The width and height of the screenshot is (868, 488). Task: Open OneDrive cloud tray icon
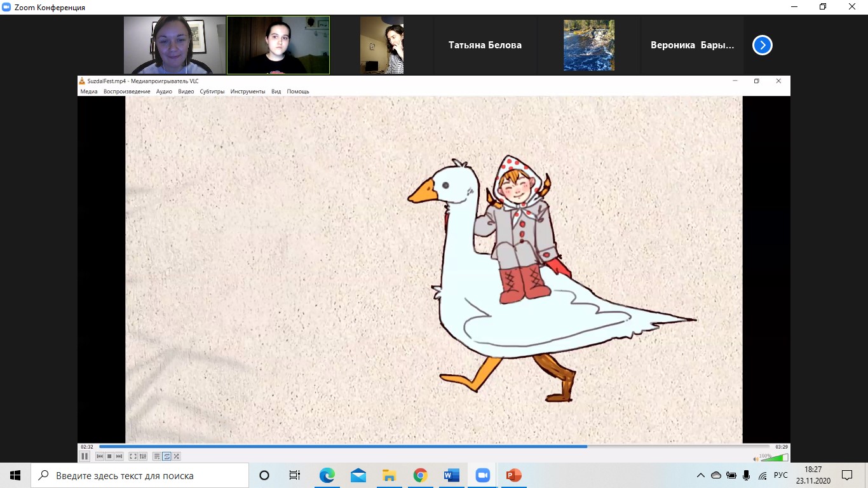(x=716, y=475)
